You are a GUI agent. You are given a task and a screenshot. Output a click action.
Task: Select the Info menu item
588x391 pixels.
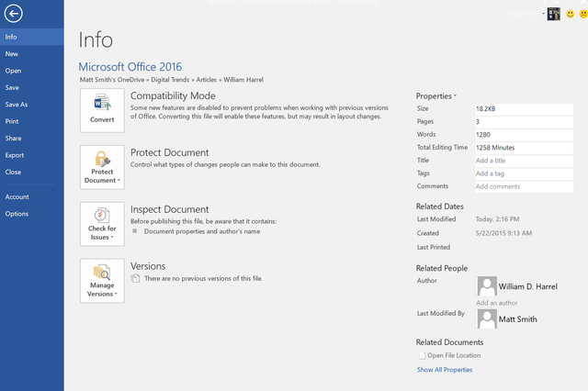(32, 37)
